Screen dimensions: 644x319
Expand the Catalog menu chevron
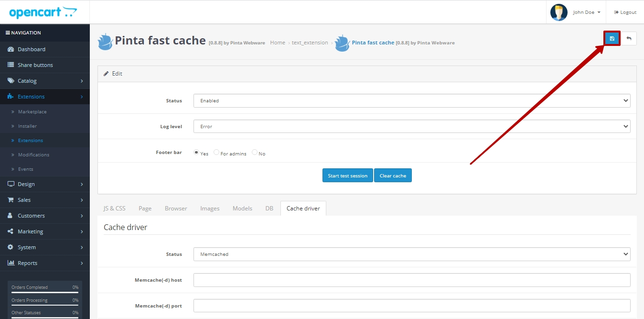82,81
